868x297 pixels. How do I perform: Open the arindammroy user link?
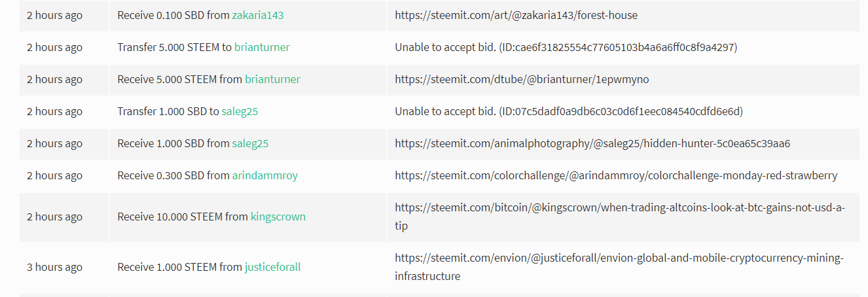[x=265, y=175]
